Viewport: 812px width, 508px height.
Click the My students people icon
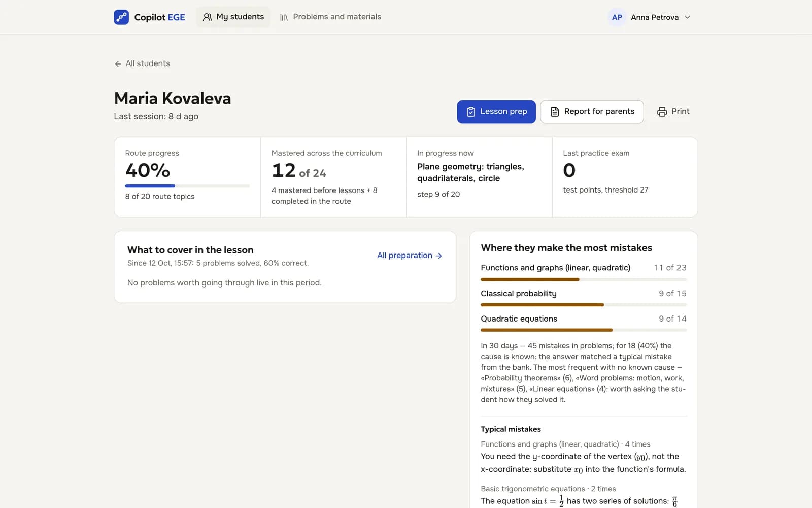207,17
